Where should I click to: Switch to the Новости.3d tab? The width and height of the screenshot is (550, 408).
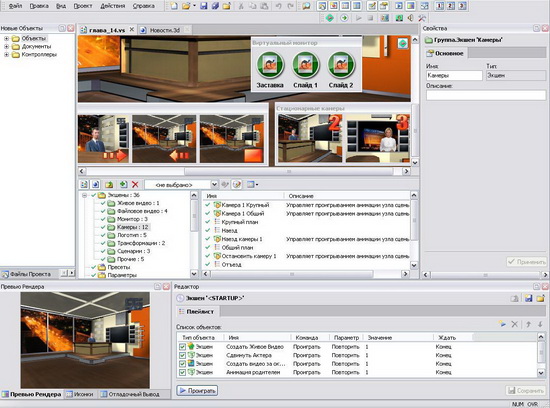pyautogui.click(x=165, y=30)
